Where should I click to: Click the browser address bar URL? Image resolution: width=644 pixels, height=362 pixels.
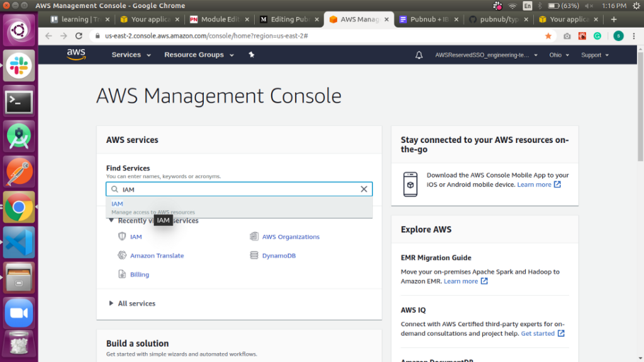pyautogui.click(x=206, y=36)
